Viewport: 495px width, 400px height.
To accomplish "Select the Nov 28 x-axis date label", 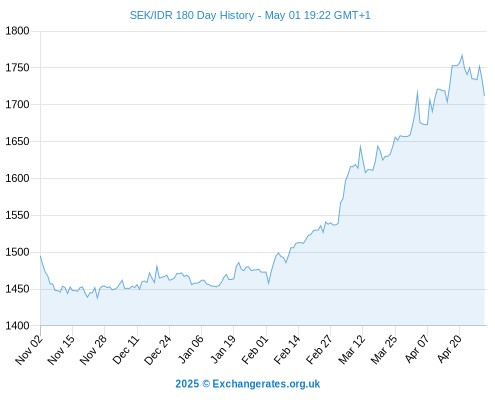I will click(x=93, y=350).
